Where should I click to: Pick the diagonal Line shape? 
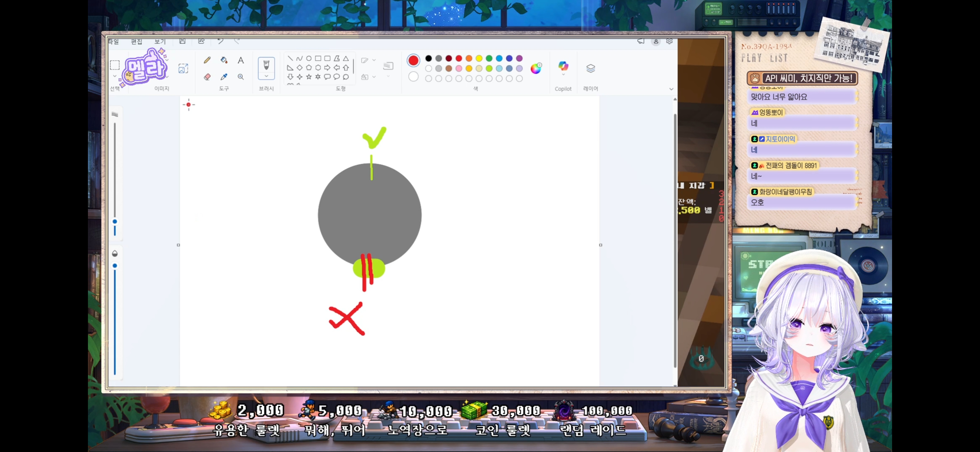290,58
